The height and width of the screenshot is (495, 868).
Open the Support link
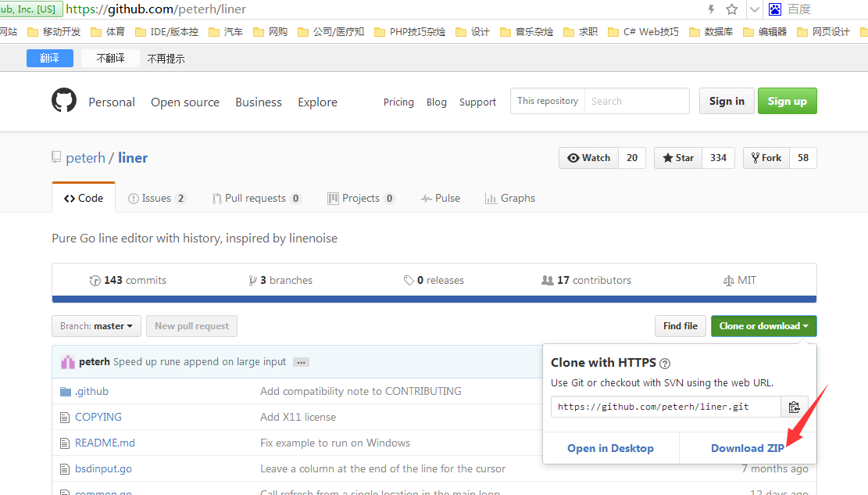click(477, 102)
